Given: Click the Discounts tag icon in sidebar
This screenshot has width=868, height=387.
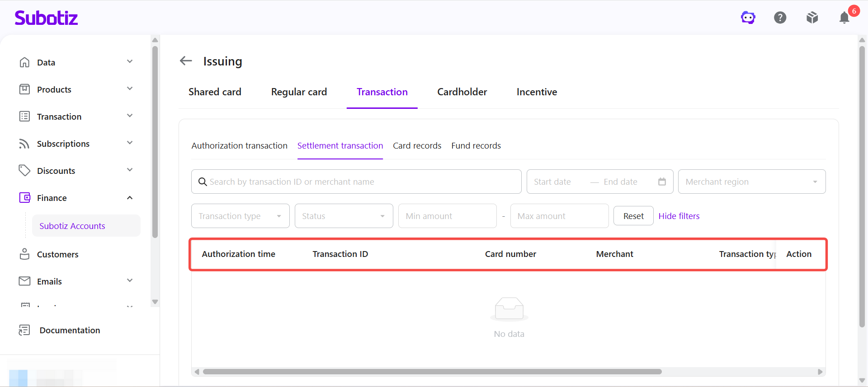Looking at the screenshot, I should [24, 171].
